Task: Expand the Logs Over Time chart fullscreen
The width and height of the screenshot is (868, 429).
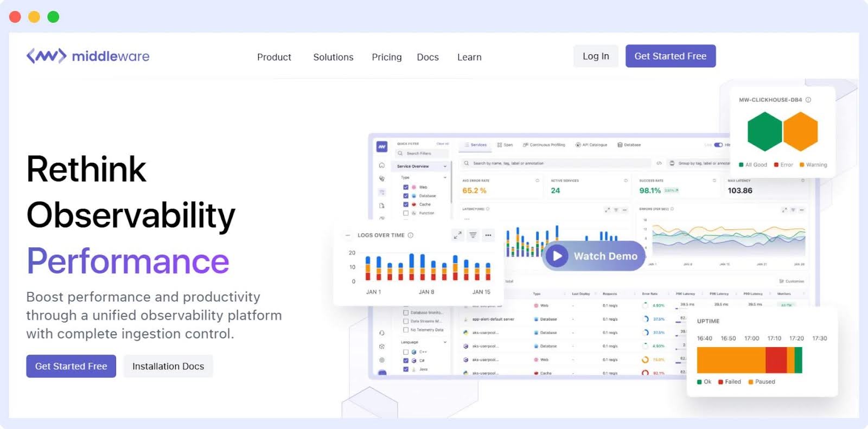Action: (457, 235)
